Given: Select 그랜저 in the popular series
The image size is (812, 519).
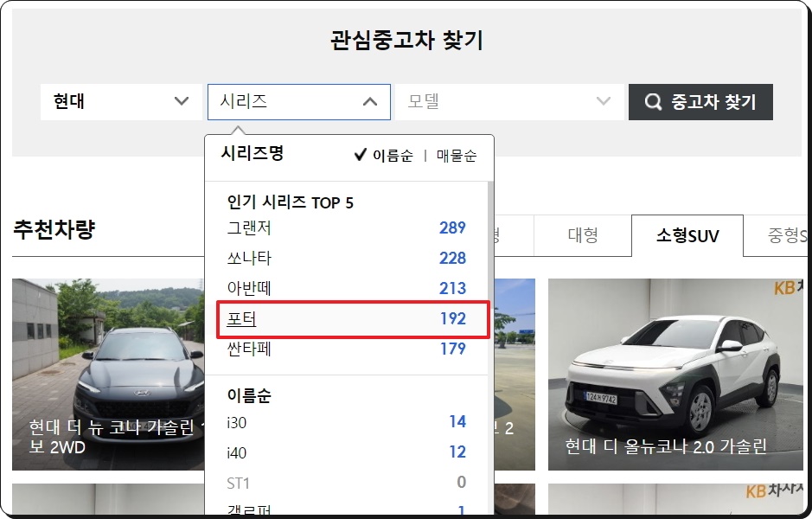Looking at the screenshot, I should [x=347, y=227].
